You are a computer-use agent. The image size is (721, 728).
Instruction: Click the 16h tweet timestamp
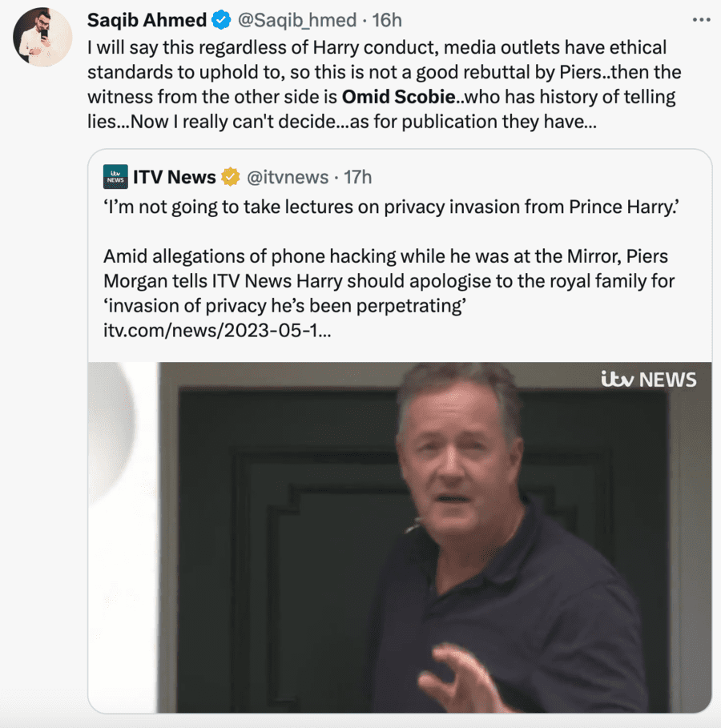click(x=387, y=19)
